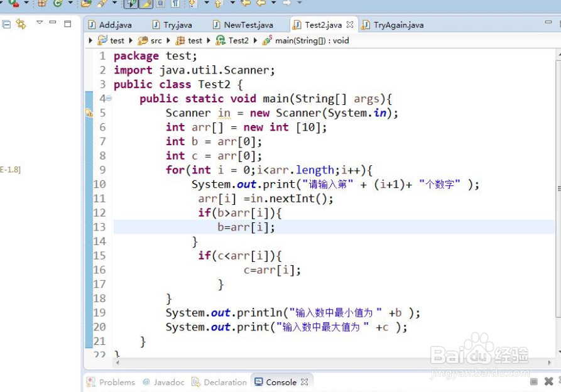Click the horizontal scrollbar left arrow

tap(117, 362)
